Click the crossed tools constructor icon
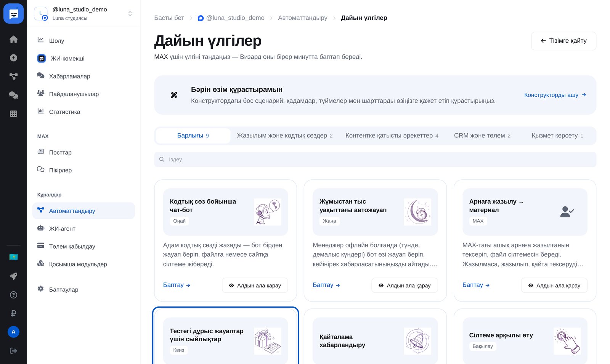The image size is (610, 364). pyautogui.click(x=174, y=95)
